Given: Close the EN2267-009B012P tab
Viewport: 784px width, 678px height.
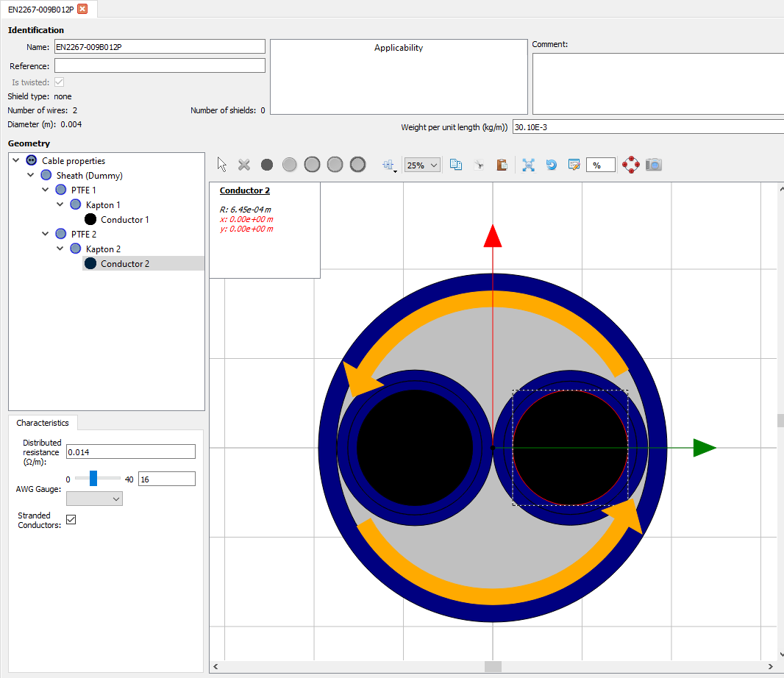Looking at the screenshot, I should [82, 9].
